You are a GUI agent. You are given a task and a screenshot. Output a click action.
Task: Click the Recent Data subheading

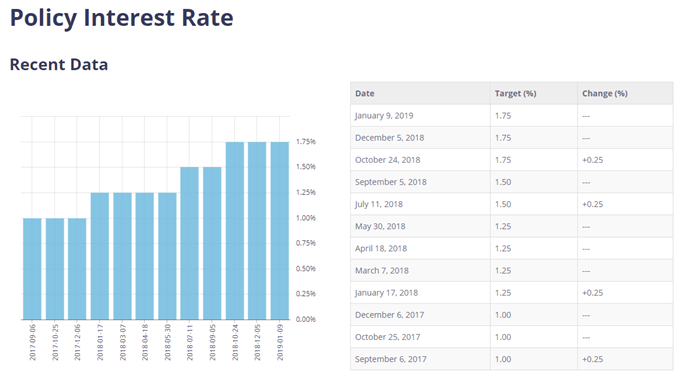(59, 64)
